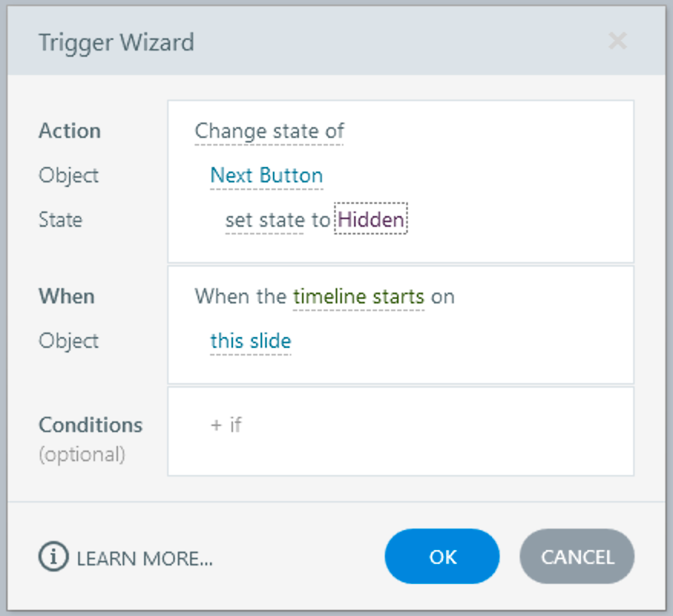The height and width of the screenshot is (616, 673).
Task: Confirm the trigger with OK
Action: pos(442,557)
